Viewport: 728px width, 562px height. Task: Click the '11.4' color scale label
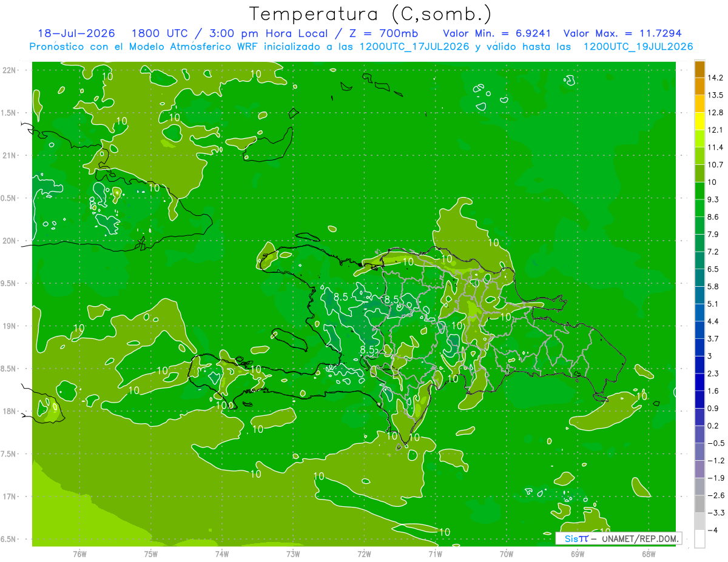tap(716, 147)
